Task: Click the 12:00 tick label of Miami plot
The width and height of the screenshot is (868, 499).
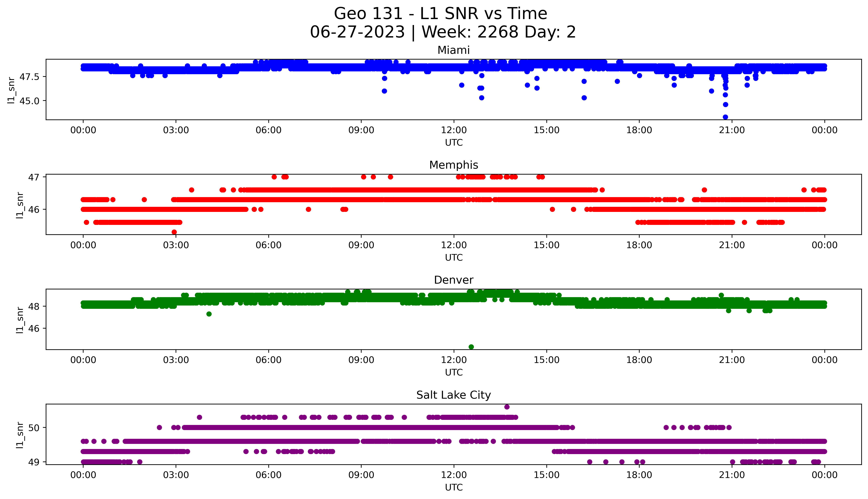Action: tap(454, 130)
